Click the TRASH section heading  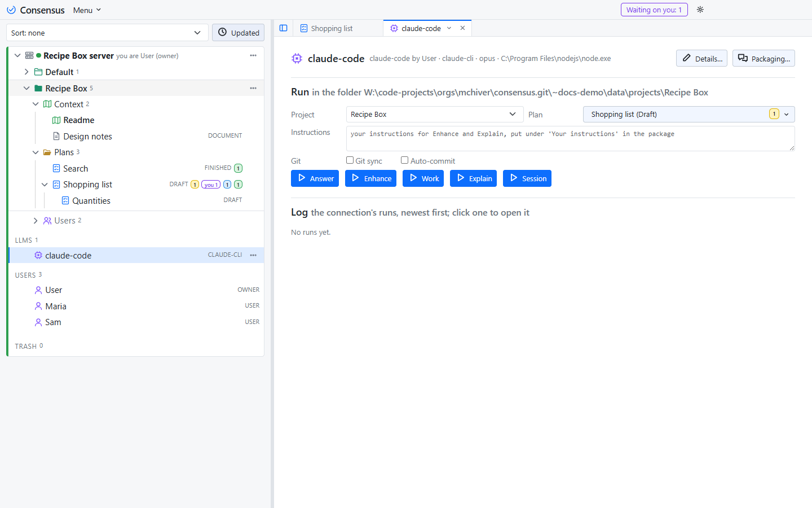tap(25, 346)
